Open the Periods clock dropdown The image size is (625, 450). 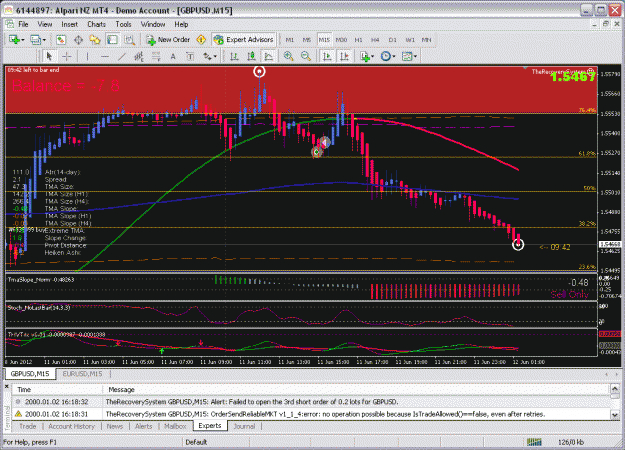pyautogui.click(x=388, y=57)
